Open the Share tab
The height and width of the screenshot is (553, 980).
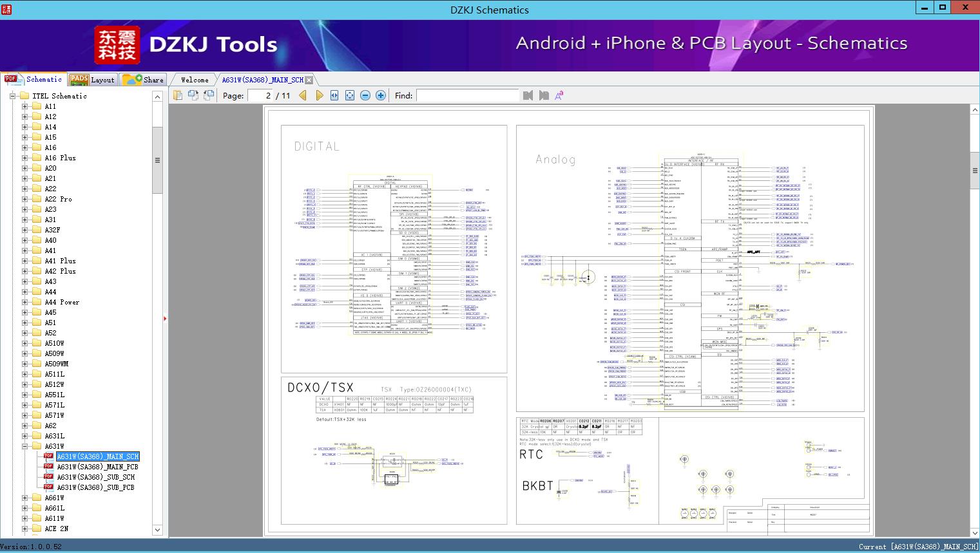(x=144, y=80)
